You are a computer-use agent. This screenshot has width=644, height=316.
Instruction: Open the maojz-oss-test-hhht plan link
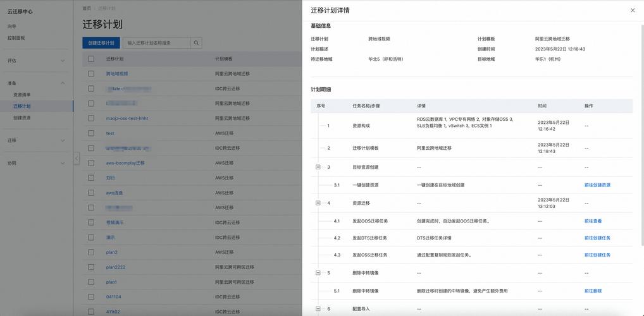coord(127,119)
